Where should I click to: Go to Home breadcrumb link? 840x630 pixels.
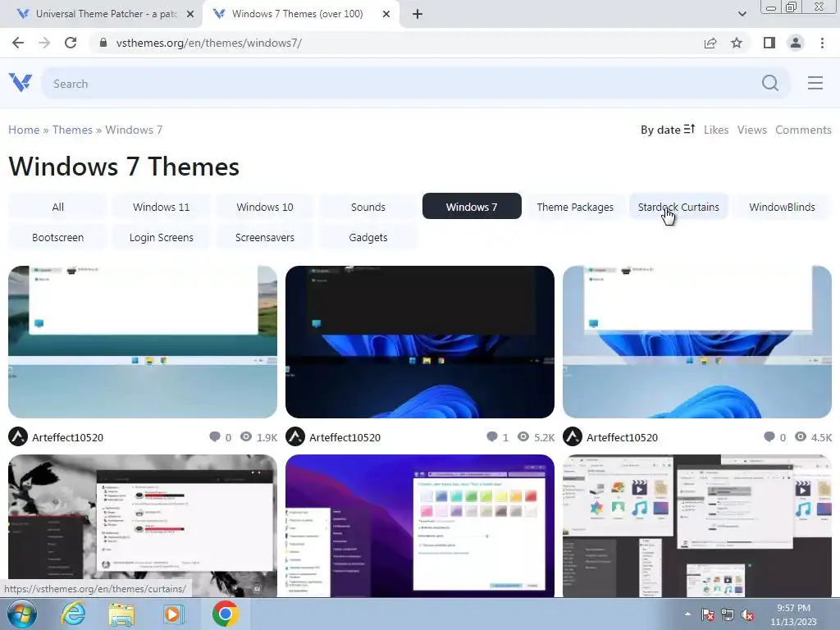[24, 130]
